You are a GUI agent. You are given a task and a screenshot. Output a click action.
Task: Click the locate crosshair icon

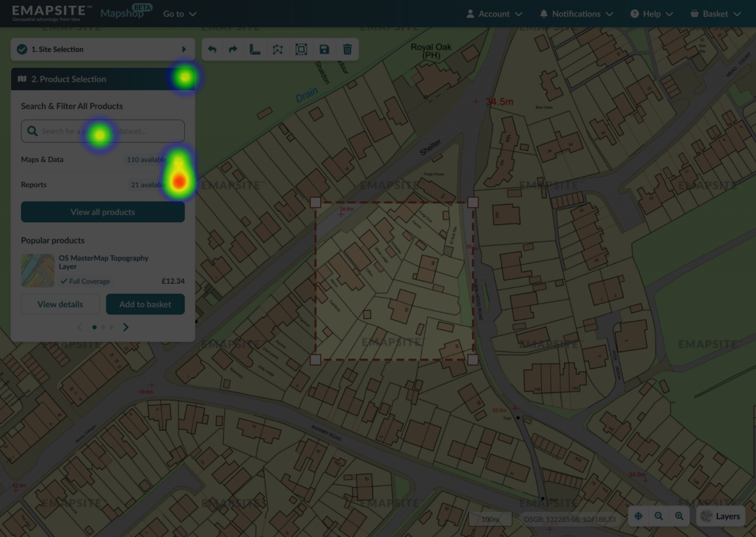point(638,516)
